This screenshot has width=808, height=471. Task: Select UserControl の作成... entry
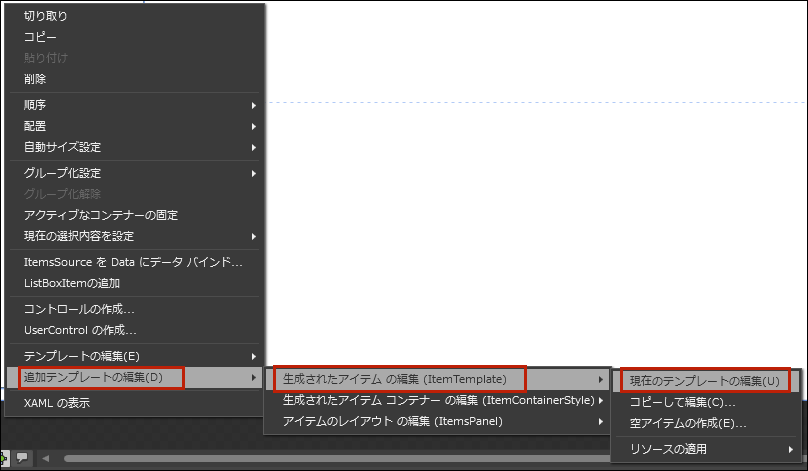pyautogui.click(x=134, y=330)
